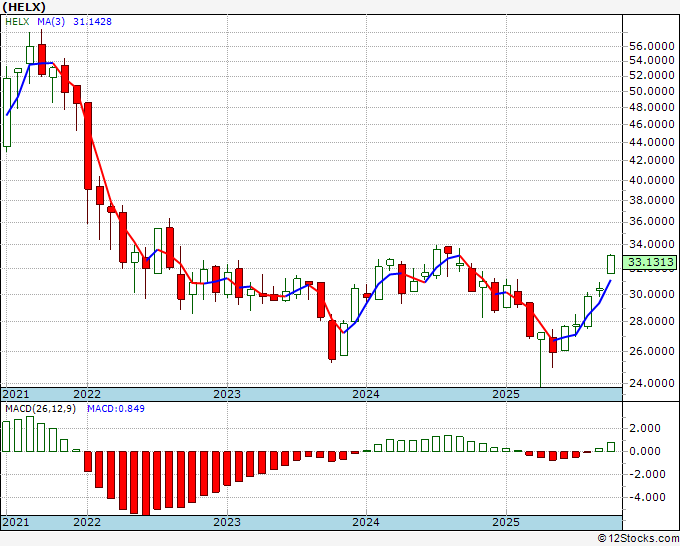Click the 30.0000 price axis label

tap(651, 294)
